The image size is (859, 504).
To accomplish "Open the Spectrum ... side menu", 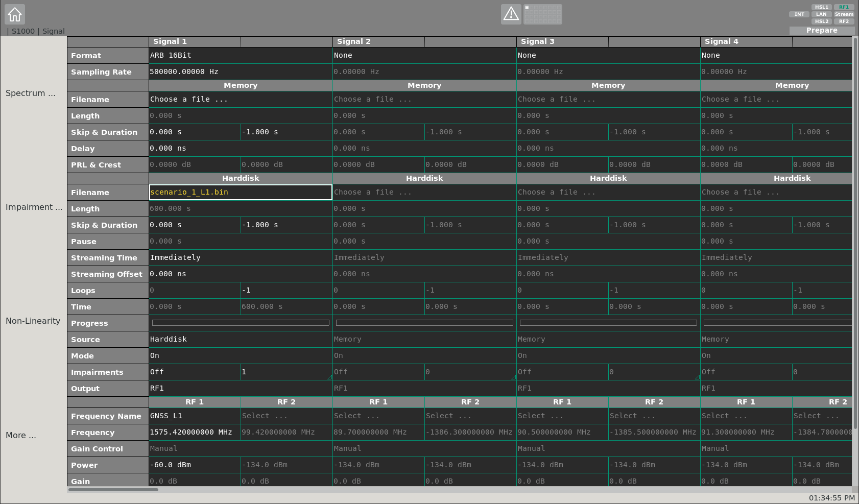I will point(31,93).
